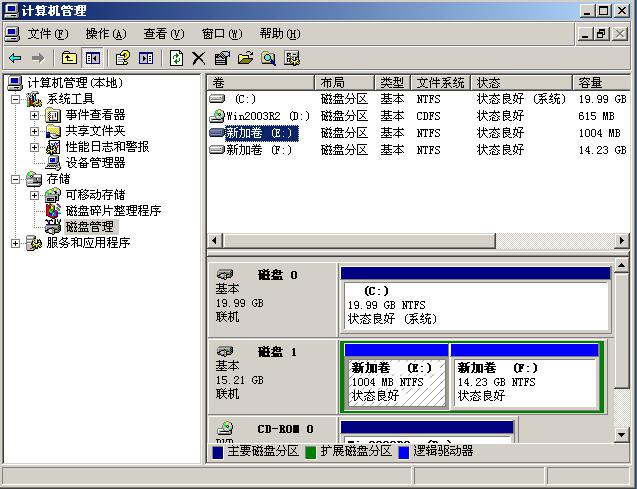Screen dimensions: 637x489
Task: Select the 新加卷 (F:) partition block
Action: click(x=523, y=382)
